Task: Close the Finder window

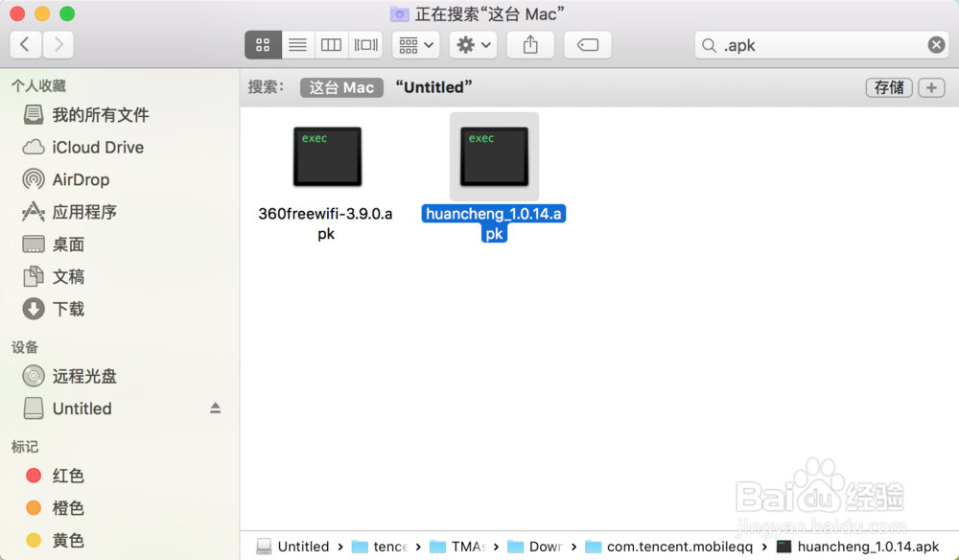Action: (17, 13)
